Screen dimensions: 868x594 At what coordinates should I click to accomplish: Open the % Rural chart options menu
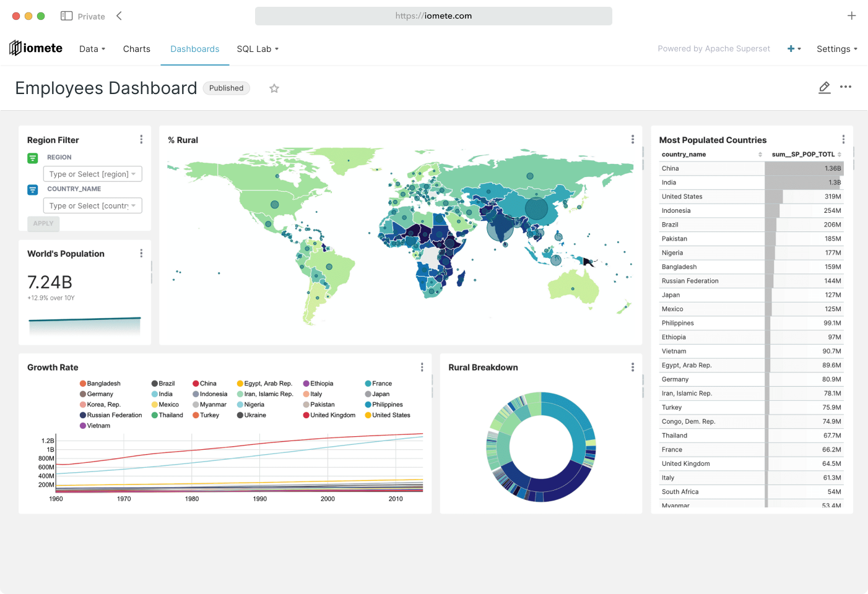pyautogui.click(x=632, y=139)
